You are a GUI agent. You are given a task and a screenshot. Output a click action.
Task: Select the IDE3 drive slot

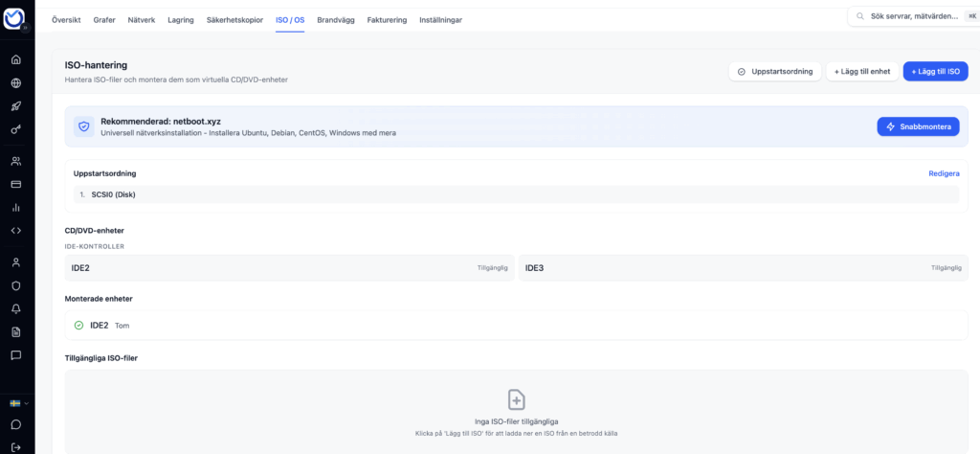point(743,268)
